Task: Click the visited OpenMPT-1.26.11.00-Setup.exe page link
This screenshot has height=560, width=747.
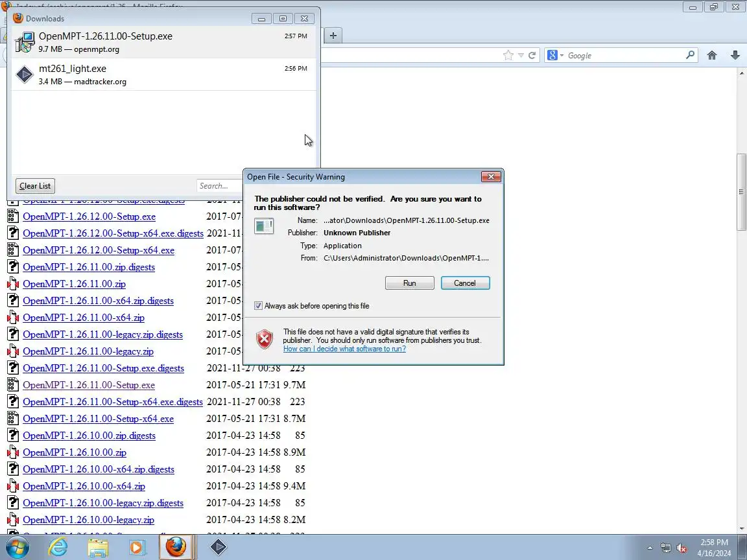Action: pyautogui.click(x=89, y=385)
